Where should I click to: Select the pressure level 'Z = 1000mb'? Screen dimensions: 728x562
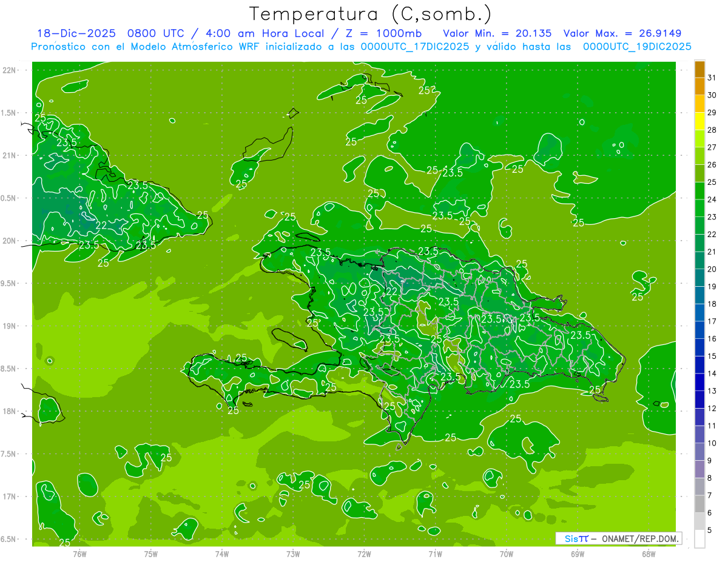[x=383, y=33]
